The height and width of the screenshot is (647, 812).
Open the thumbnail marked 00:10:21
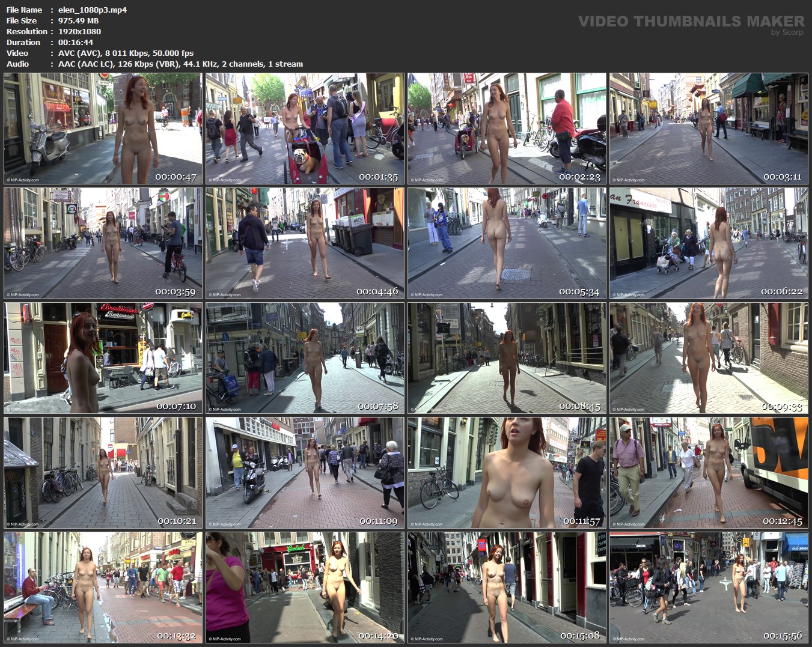tap(103, 473)
